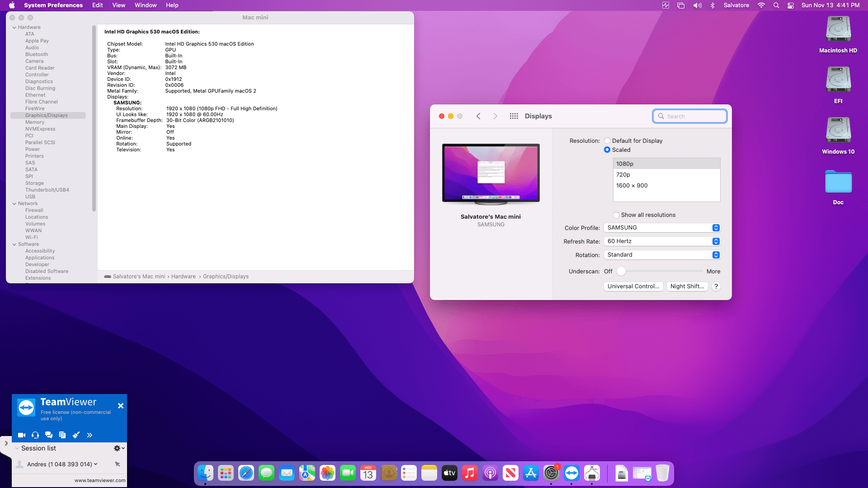Open Photos from the Dock
The height and width of the screenshot is (488, 868).
click(327, 473)
